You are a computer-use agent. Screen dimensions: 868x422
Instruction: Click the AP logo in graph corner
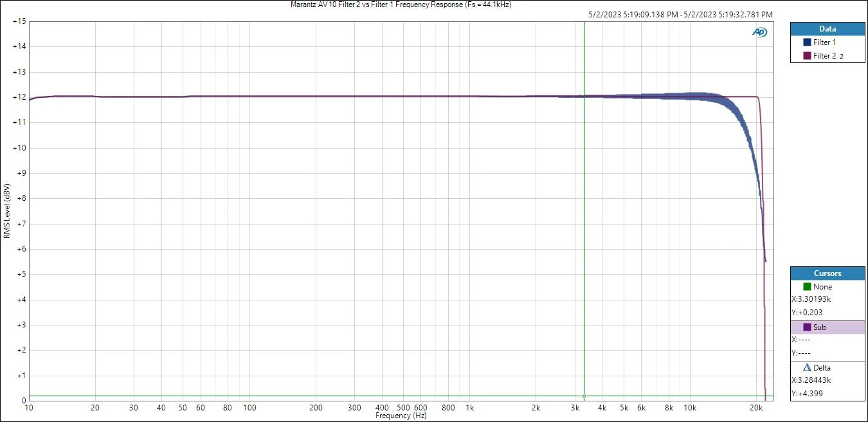pyautogui.click(x=759, y=32)
